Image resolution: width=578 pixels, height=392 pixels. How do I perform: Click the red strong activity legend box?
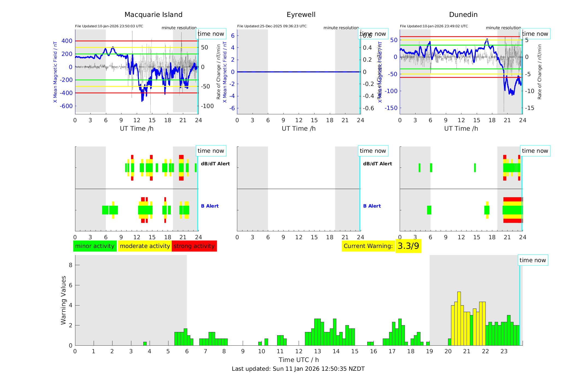pyautogui.click(x=194, y=246)
